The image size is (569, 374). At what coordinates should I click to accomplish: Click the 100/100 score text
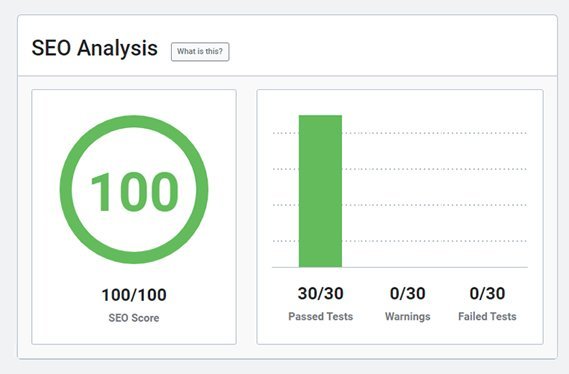pyautogui.click(x=134, y=295)
